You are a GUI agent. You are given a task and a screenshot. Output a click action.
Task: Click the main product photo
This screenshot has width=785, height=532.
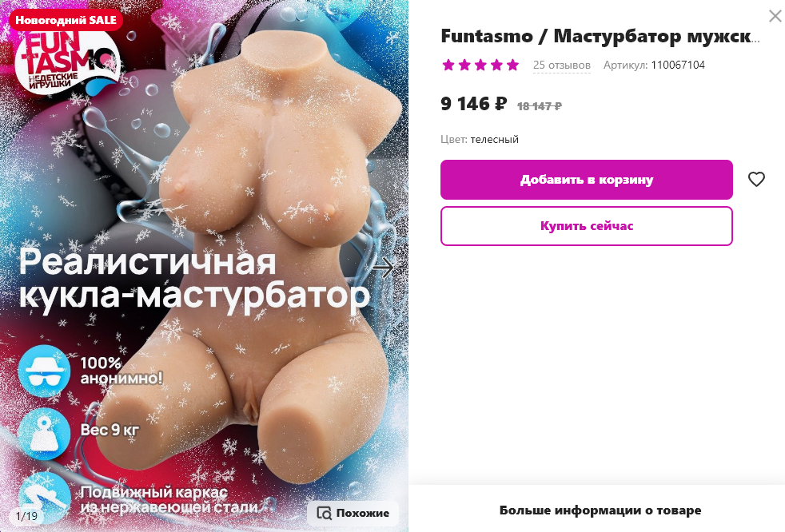pos(205,266)
